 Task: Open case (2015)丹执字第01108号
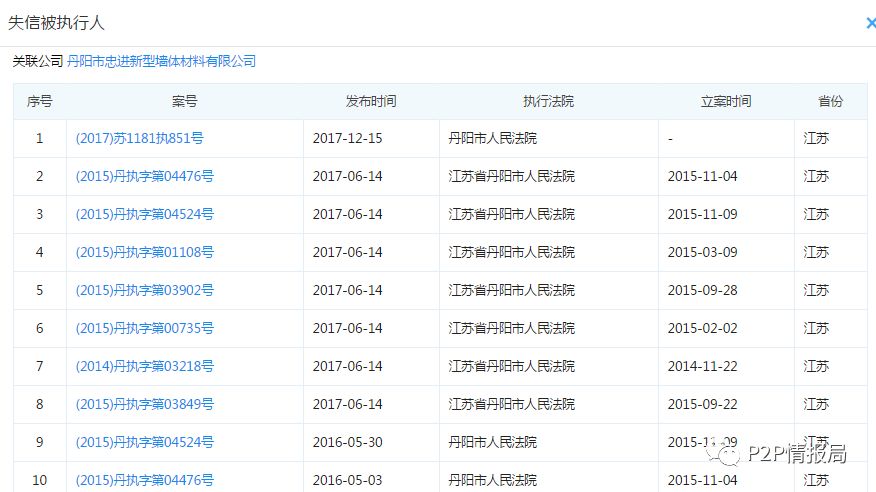145,252
